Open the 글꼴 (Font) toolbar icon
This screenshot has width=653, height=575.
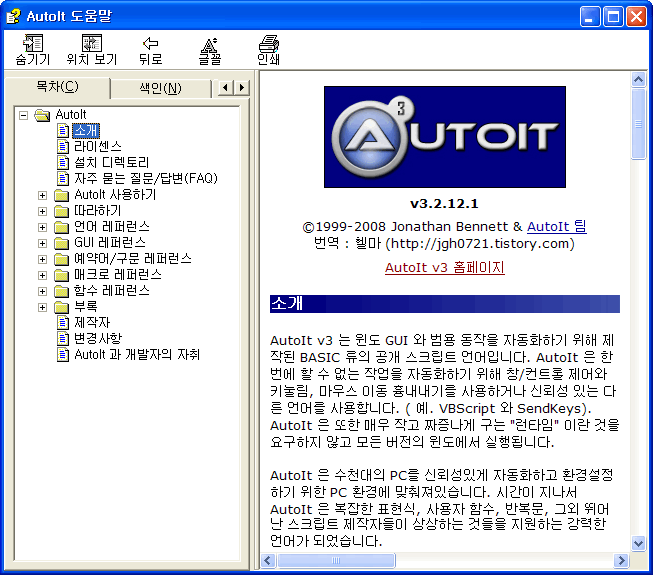click(209, 45)
